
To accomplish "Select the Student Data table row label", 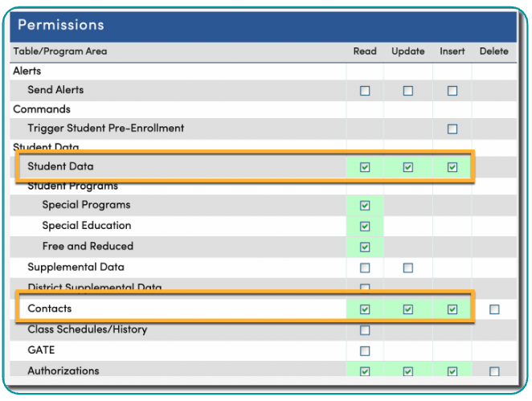I will (60, 166).
